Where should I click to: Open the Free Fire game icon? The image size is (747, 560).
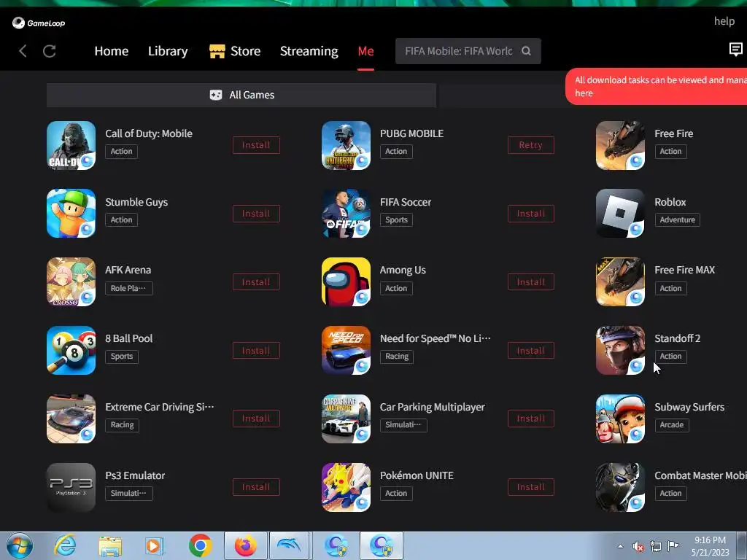[x=620, y=145]
